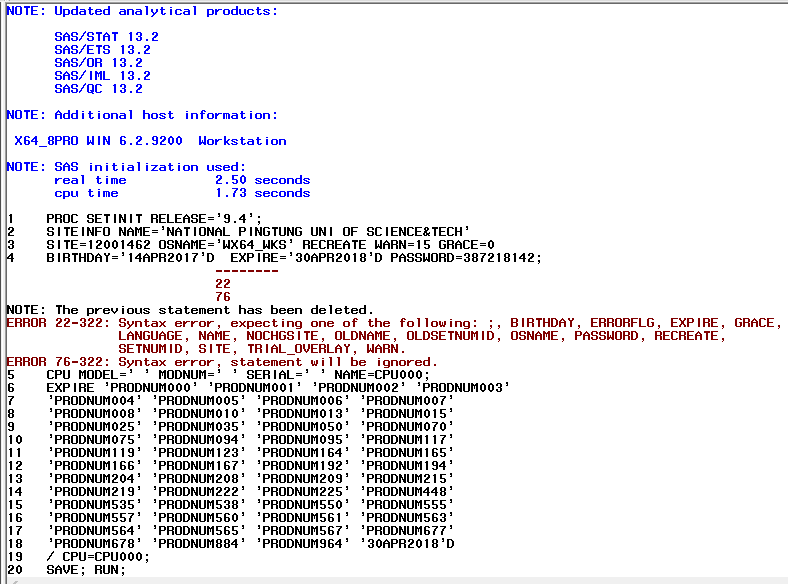The image size is (788, 584).
Task: Click the cpu time 1.73 seconds line
Action: click(182, 193)
